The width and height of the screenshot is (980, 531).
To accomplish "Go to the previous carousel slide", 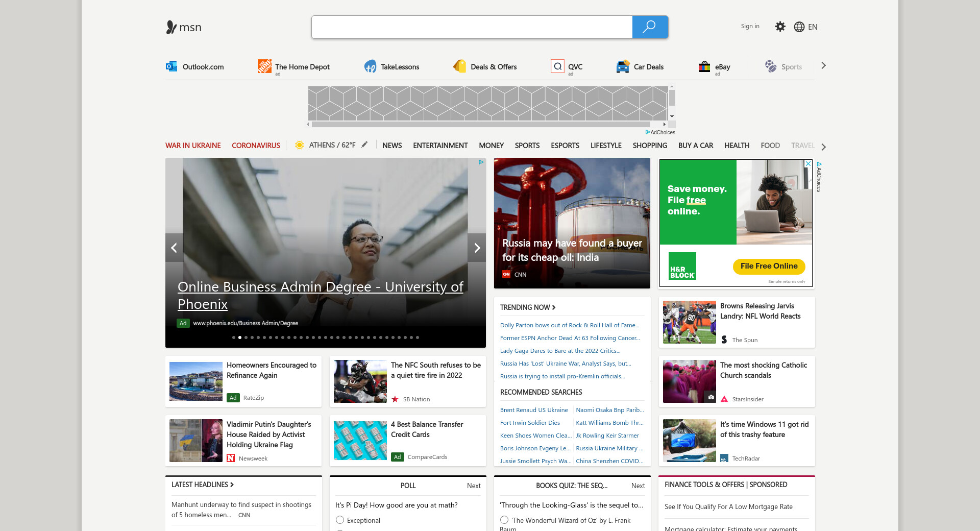I will 174,248.
